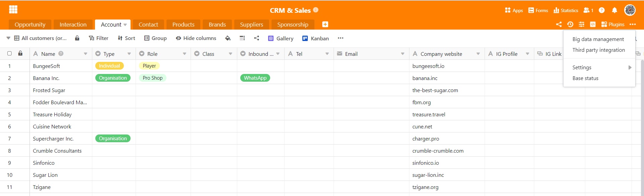Viewport: 644px width, 196px height.
Task: Open the base version history icon
Action: pyautogui.click(x=570, y=24)
